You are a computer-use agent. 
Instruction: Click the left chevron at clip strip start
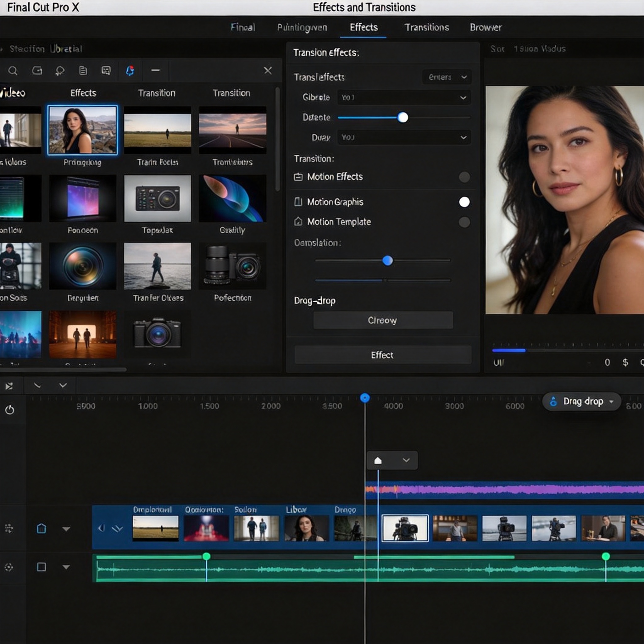(x=102, y=528)
